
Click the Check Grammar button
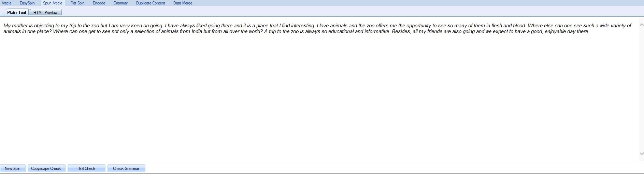[126, 169]
